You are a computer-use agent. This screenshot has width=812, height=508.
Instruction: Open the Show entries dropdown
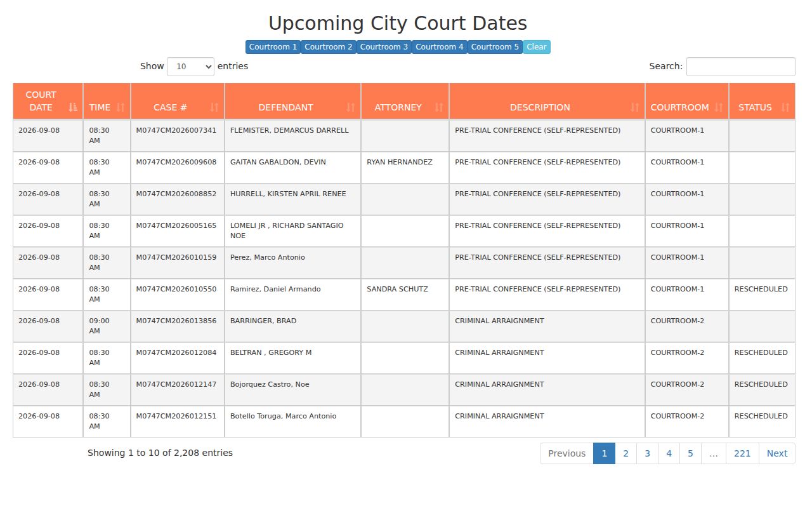190,67
